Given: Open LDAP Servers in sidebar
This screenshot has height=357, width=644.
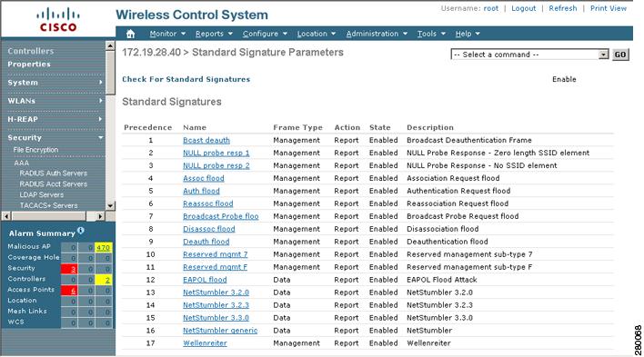Looking at the screenshot, I should coord(42,194).
